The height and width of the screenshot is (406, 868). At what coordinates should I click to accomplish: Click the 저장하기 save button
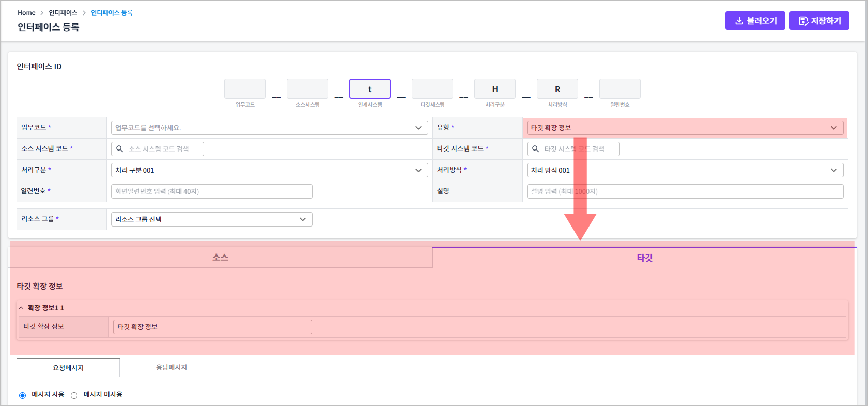[x=819, y=21]
